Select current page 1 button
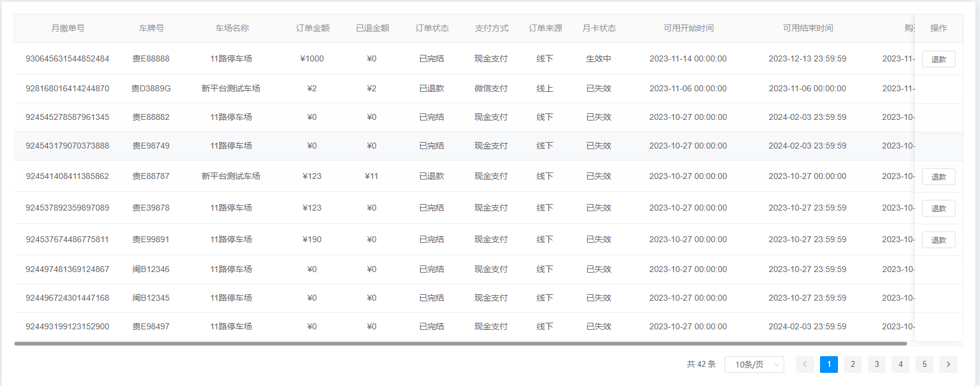Viewport: 980px width, 386px height. point(828,365)
